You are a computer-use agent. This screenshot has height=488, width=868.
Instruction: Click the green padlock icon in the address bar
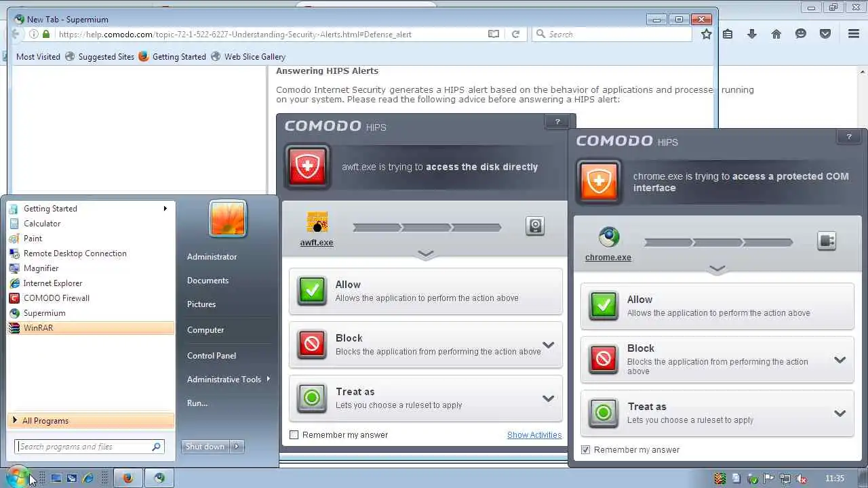[x=46, y=34]
